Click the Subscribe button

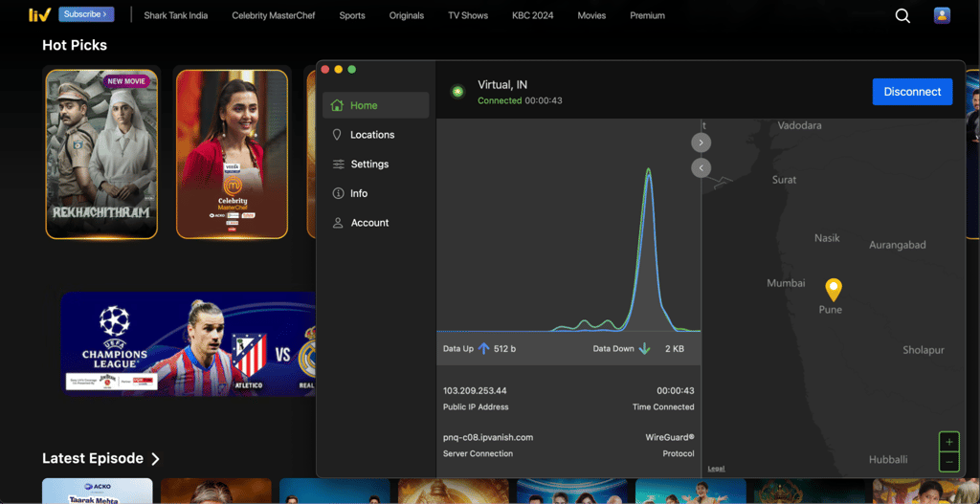(x=86, y=14)
